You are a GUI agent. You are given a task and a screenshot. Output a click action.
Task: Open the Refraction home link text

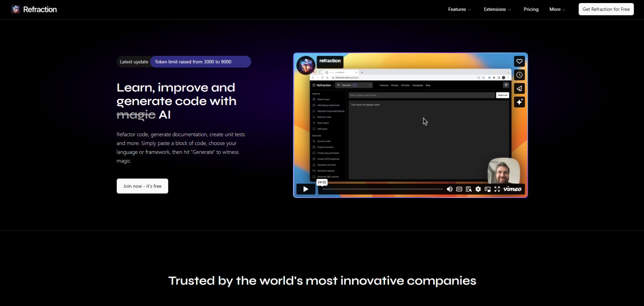tap(40, 9)
